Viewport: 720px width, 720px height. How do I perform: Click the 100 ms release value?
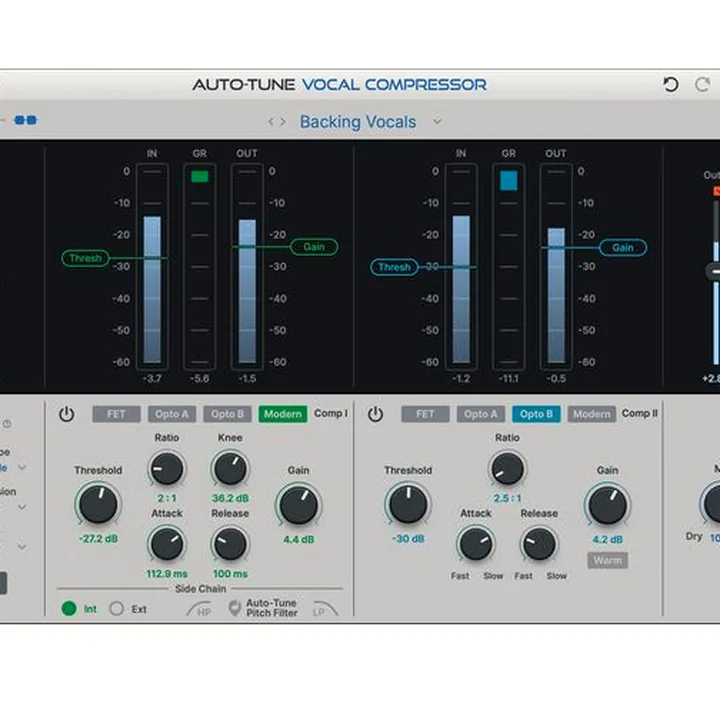click(231, 574)
